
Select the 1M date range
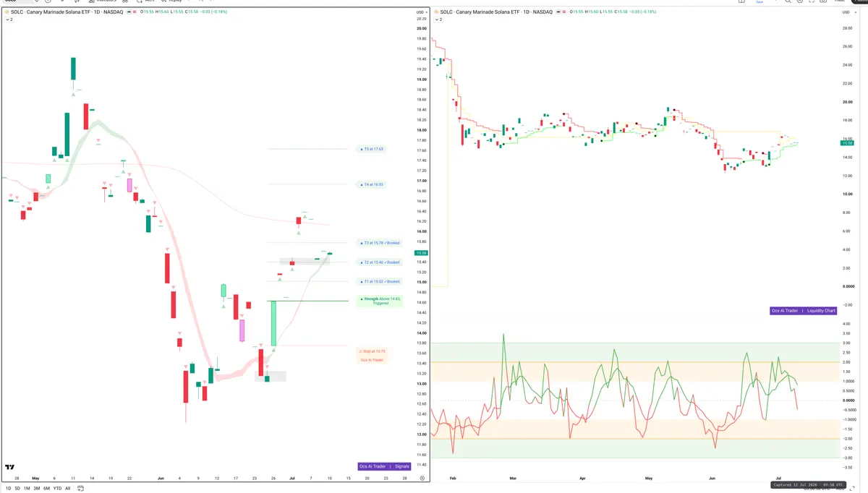(27, 489)
